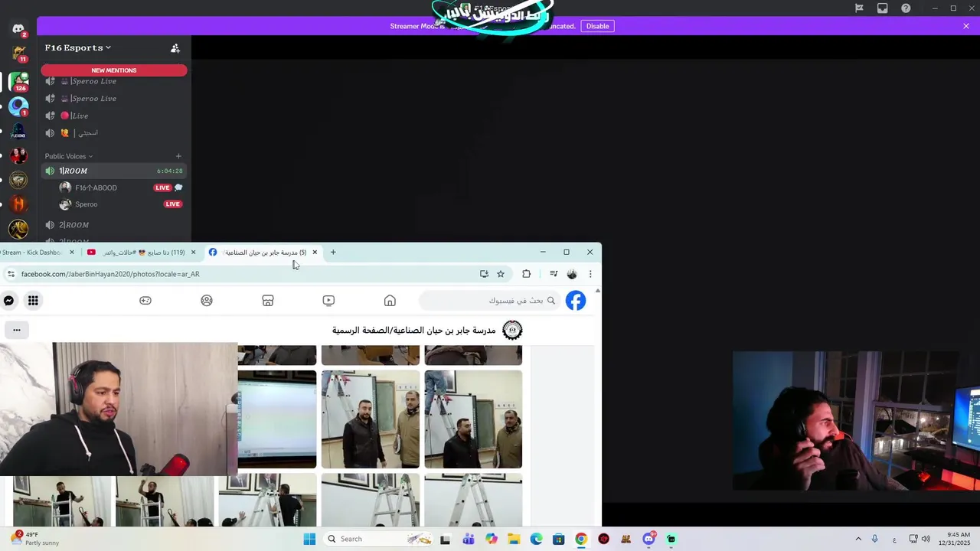Open the Chrome three-dot menu
This screenshot has height=551, width=980.
(x=590, y=274)
